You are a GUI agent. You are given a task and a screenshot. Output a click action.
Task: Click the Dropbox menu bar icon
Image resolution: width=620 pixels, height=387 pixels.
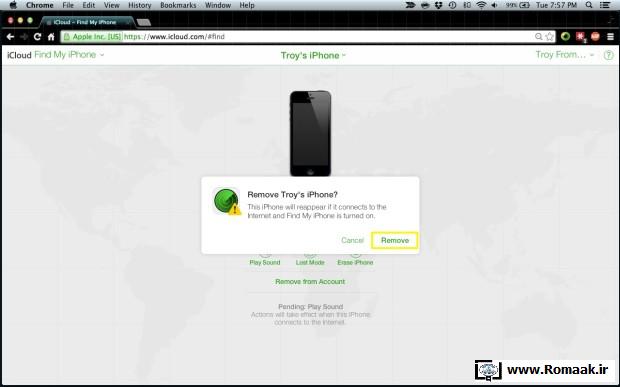point(438,5)
